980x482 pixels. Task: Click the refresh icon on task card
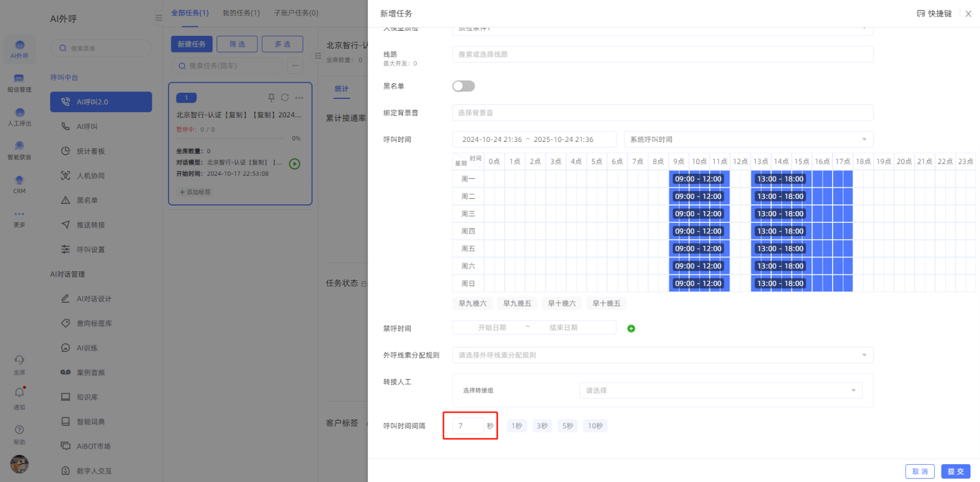coord(285,98)
